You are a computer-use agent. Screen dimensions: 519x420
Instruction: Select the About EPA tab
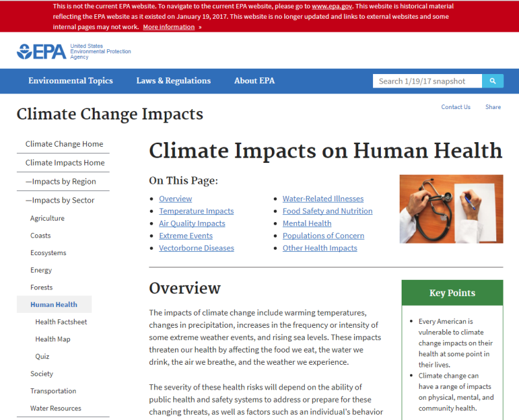tap(254, 80)
